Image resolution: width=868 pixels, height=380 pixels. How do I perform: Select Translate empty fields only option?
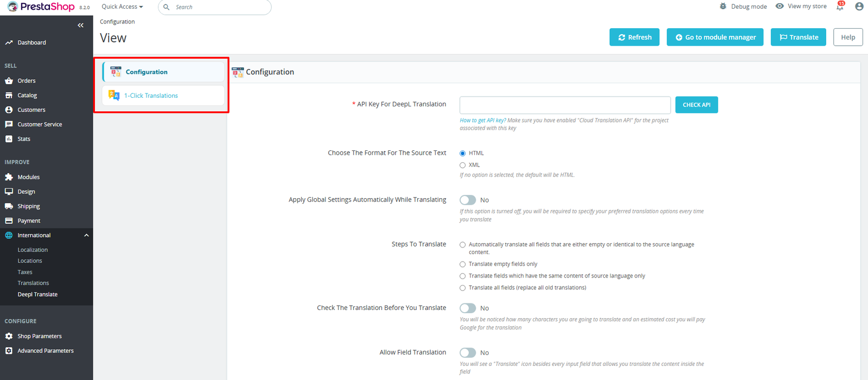pyautogui.click(x=463, y=264)
